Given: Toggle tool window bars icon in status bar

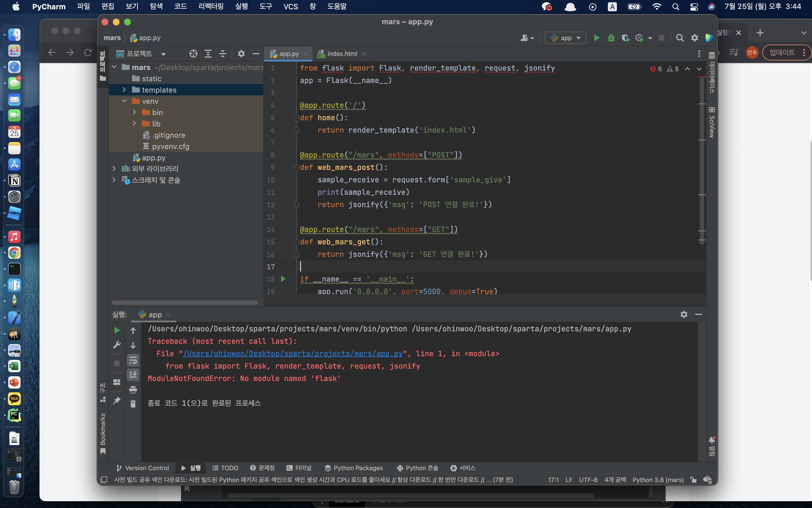Looking at the screenshot, I should [x=104, y=480].
